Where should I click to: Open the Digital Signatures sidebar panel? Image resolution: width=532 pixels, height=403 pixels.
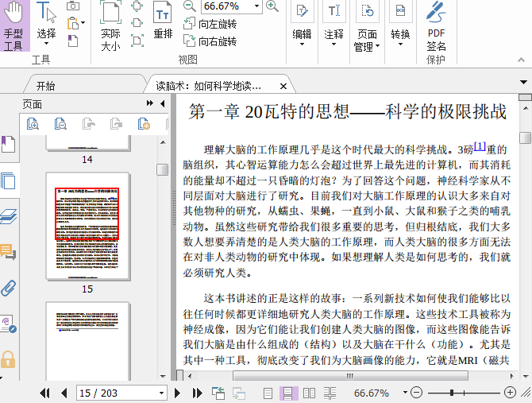point(8,324)
